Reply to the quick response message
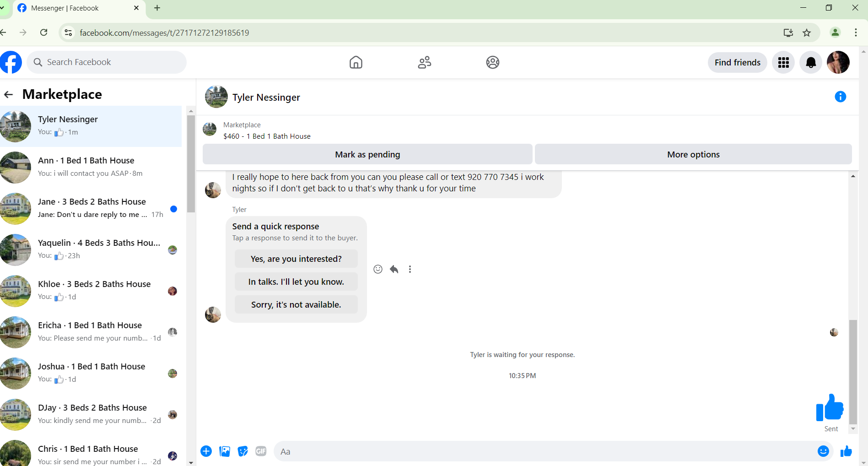Screen dimensions: 868x466 click(394, 269)
